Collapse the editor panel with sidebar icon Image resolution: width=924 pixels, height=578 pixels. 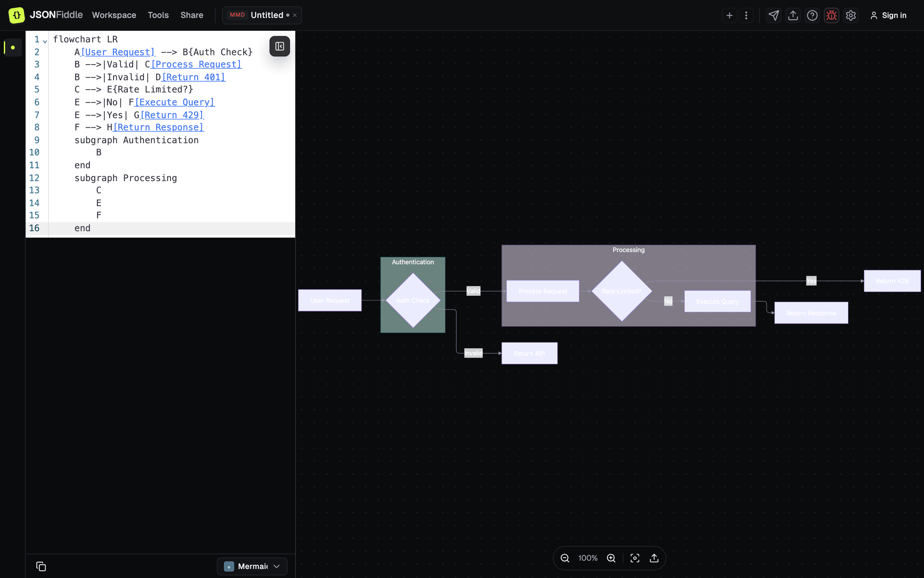(x=279, y=46)
